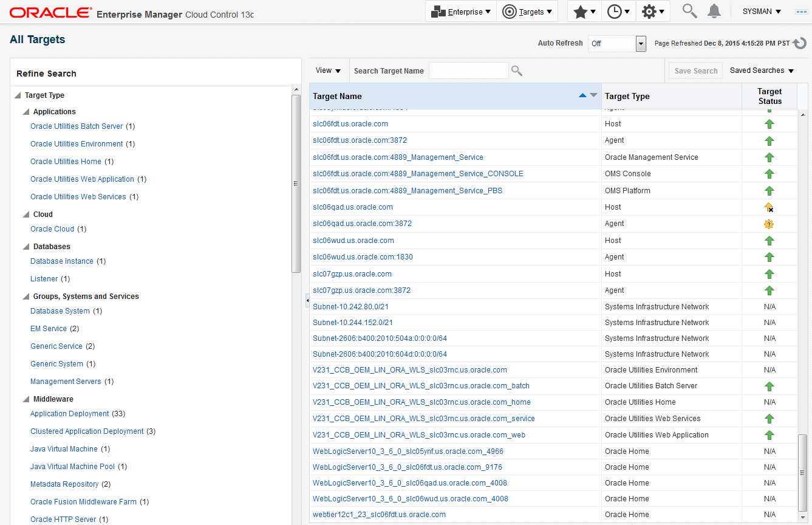Collapse the Refine Search pane splitter

tap(307, 301)
